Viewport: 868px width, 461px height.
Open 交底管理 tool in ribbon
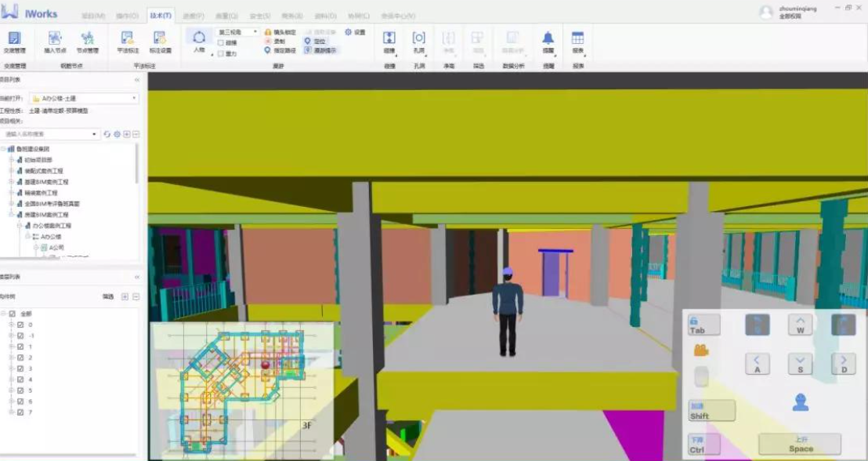coord(14,42)
